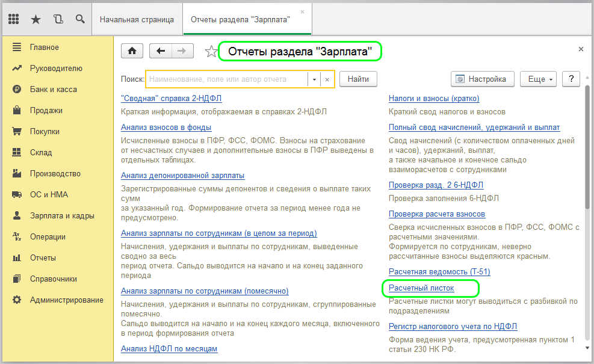Add report page to favorites star
594x364 pixels.
(x=211, y=52)
